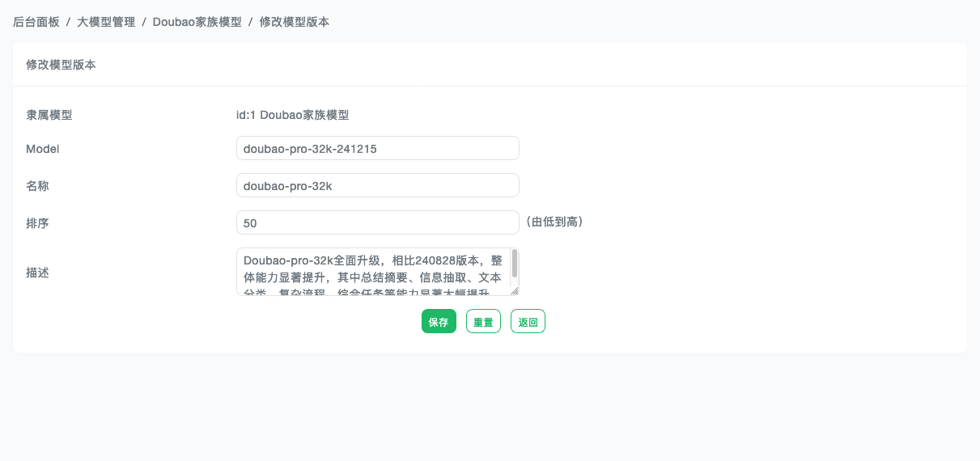This screenshot has width=980, height=461.
Task: Save with the green 保存 button
Action: [439, 321]
